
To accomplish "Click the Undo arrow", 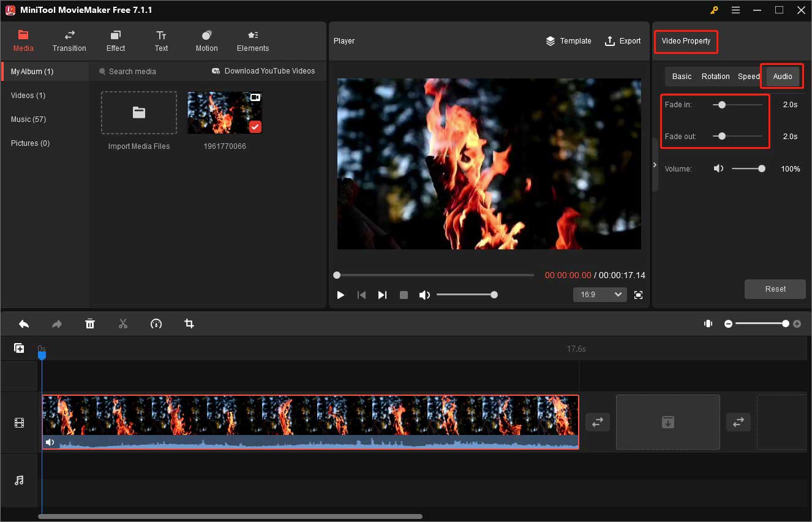I will pos(24,323).
